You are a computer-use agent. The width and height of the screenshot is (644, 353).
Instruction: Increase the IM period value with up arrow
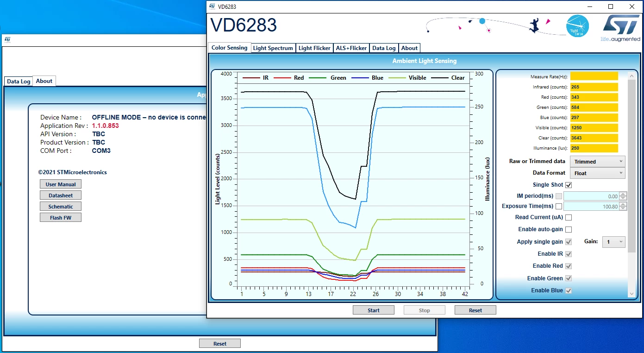[623, 194]
